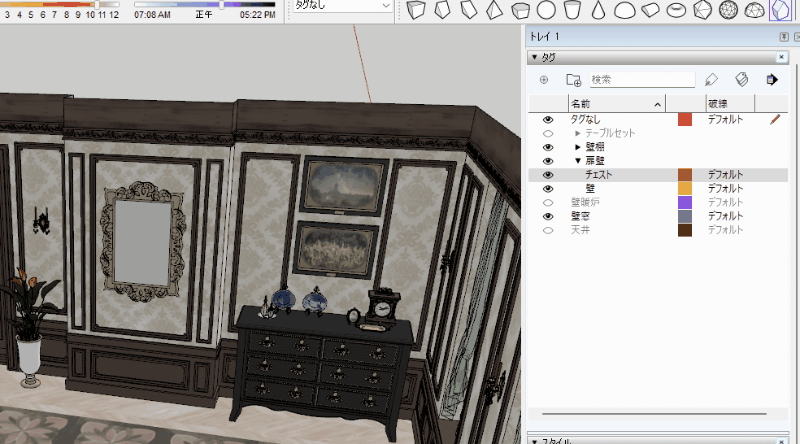
Task: Show the hidden 天井 tag
Action: point(548,230)
